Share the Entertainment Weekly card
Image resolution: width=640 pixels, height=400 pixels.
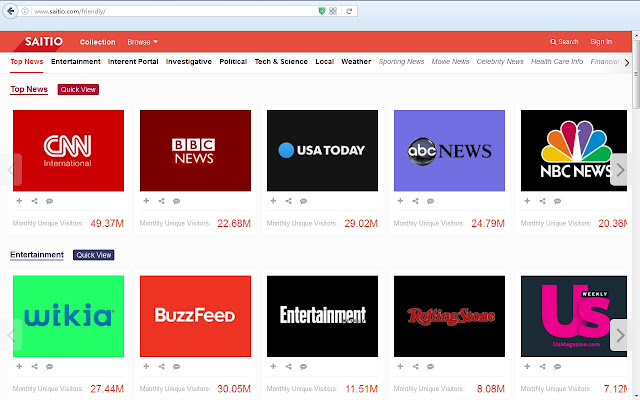(x=288, y=367)
